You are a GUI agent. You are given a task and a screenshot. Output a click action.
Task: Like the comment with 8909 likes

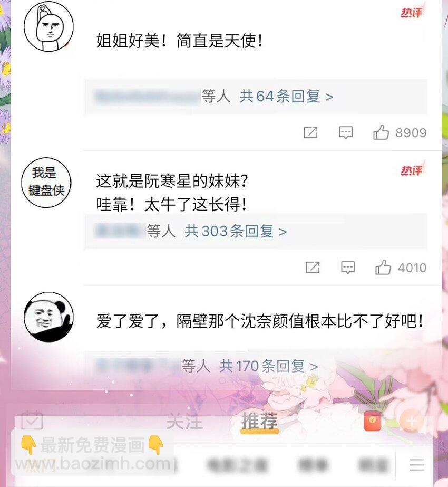[381, 132]
